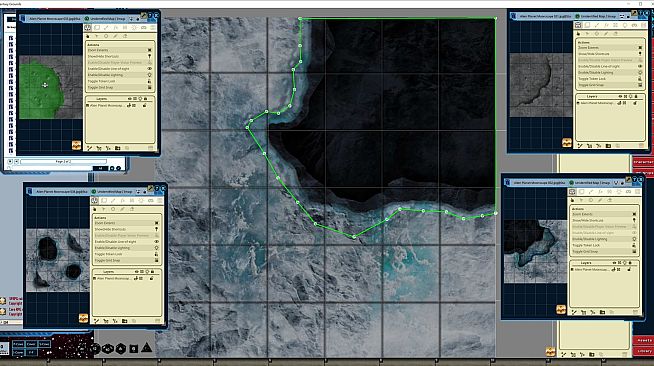Click gray crater map thumbnail in top-right window
The height and width of the screenshot is (366, 654).
point(541,85)
